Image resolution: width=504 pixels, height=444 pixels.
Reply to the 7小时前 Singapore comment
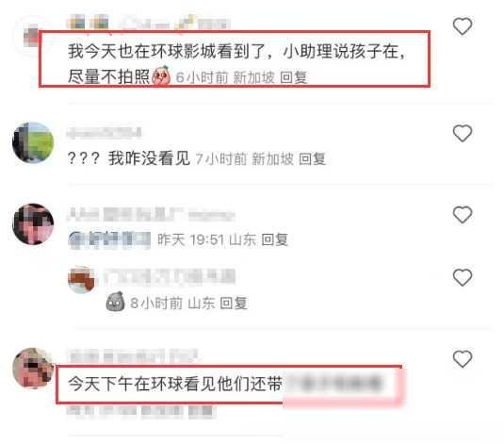313,159
